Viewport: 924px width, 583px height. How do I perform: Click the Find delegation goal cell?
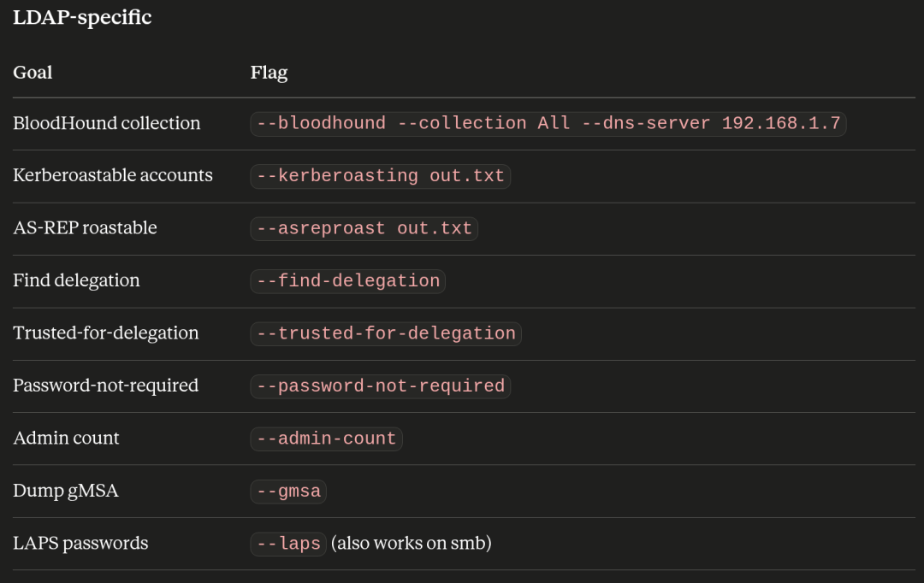tap(76, 280)
